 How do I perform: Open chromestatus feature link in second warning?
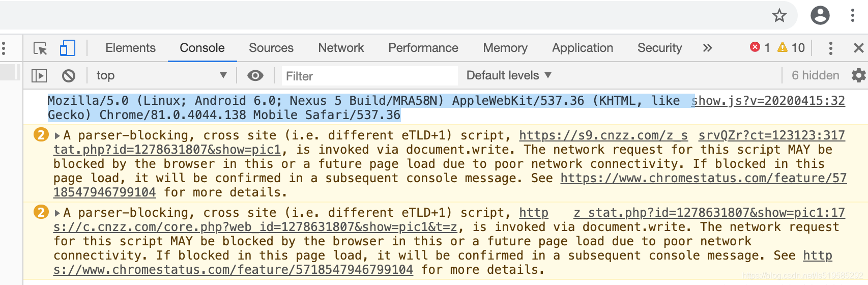(x=233, y=270)
